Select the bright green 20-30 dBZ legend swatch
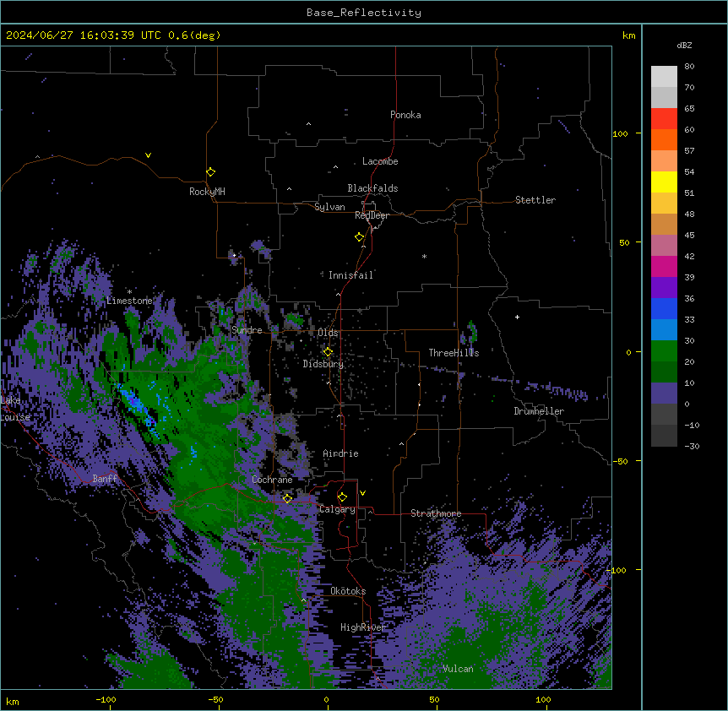The height and width of the screenshot is (711, 728). click(664, 351)
